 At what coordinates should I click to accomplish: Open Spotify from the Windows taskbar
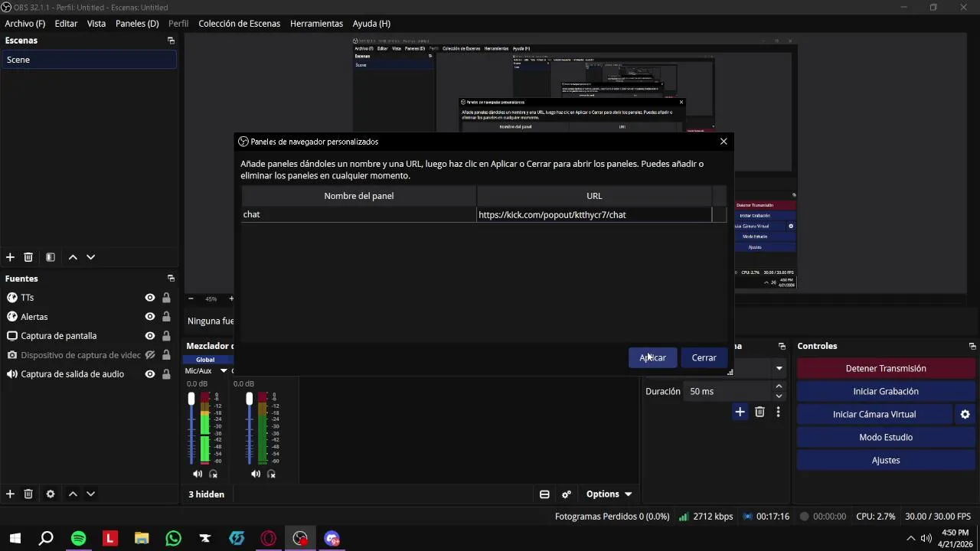click(78, 539)
